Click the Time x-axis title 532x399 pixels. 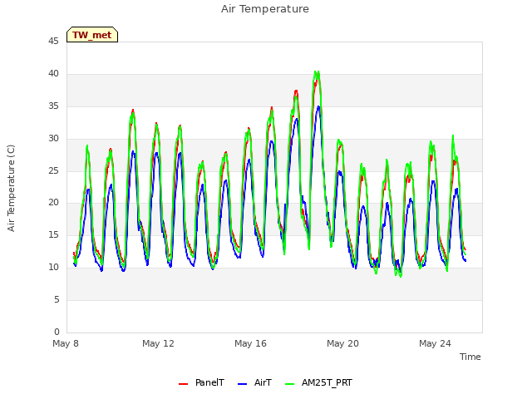pos(470,357)
